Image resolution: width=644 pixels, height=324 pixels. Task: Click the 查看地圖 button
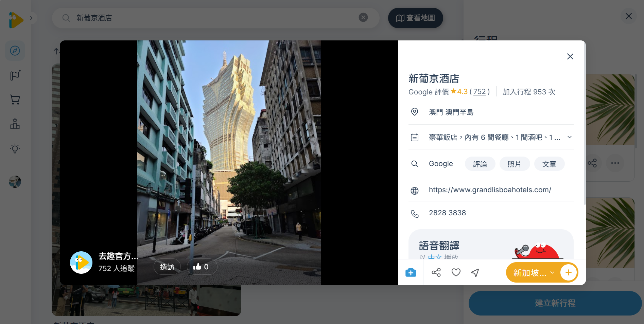point(415,18)
